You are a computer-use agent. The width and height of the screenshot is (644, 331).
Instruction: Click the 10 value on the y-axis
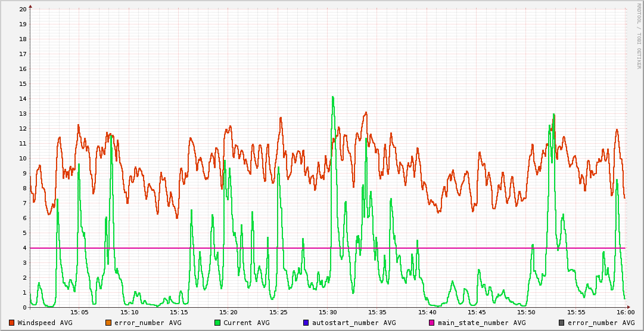click(23, 159)
